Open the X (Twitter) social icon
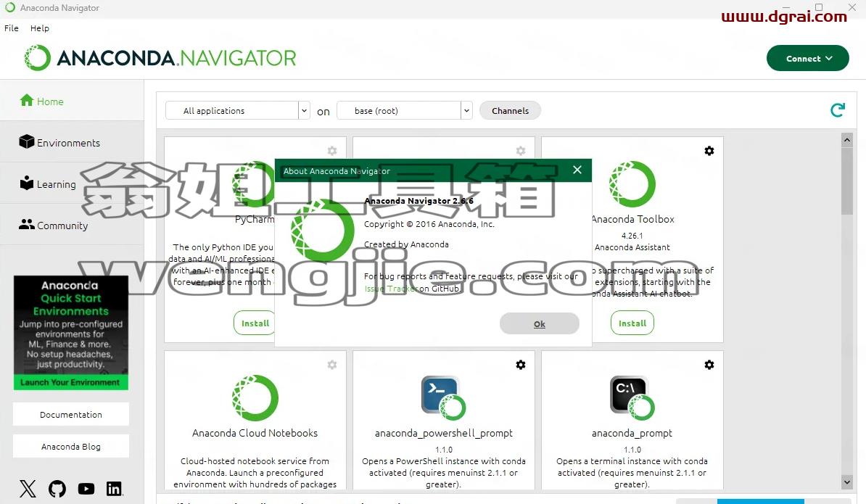 tap(28, 489)
